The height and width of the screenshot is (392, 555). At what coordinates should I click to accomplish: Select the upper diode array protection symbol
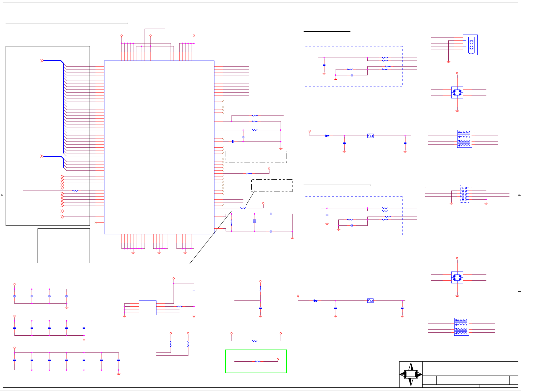point(457,92)
